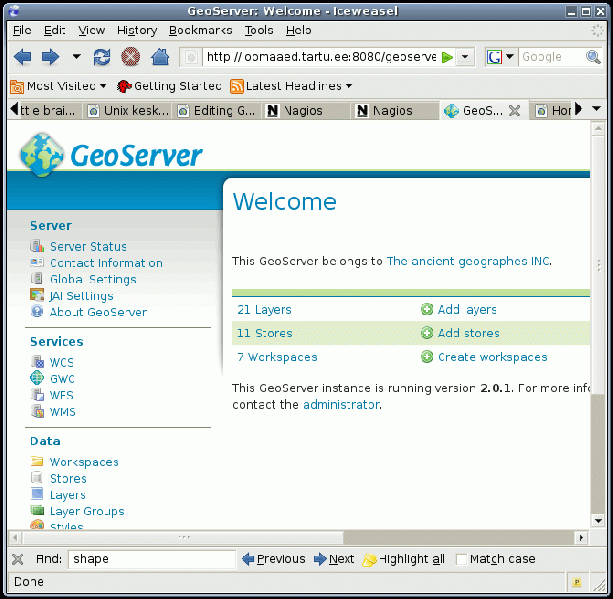The image size is (613, 599).
Task: Click the Layers icon in Data section
Action: pos(37,494)
